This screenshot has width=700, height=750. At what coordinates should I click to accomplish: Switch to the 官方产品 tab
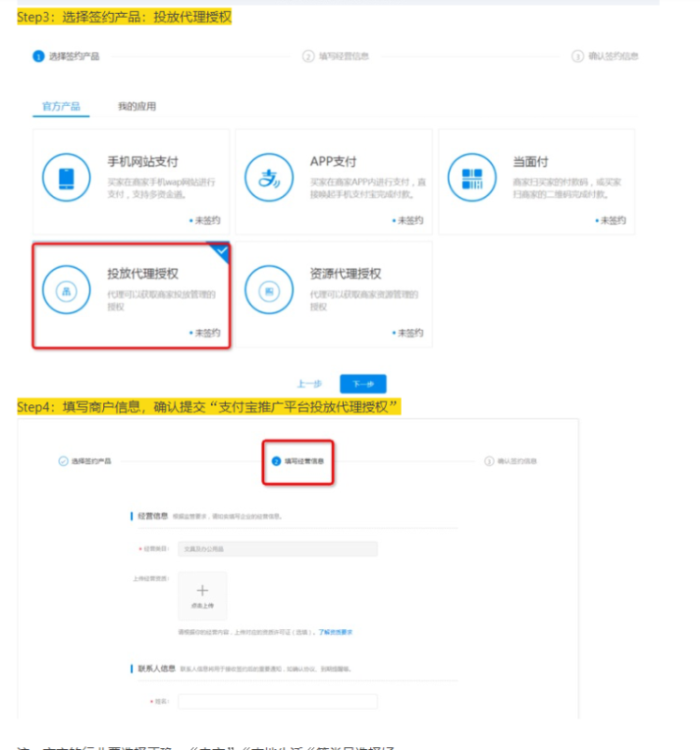61,106
